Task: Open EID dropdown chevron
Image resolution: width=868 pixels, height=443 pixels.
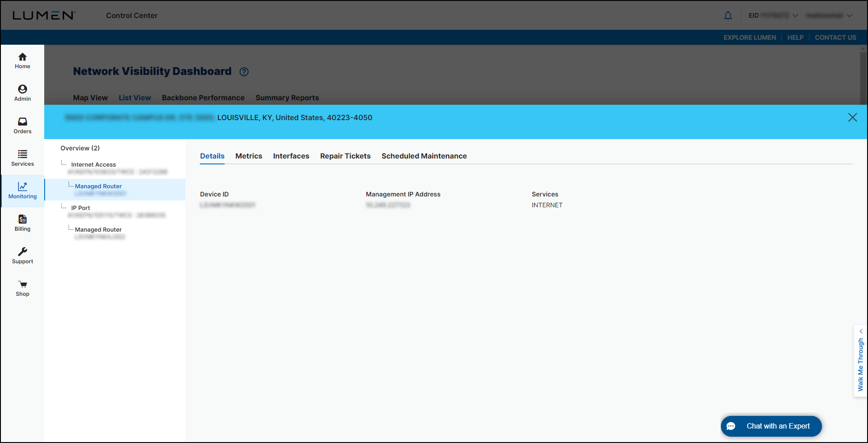Action: click(795, 16)
